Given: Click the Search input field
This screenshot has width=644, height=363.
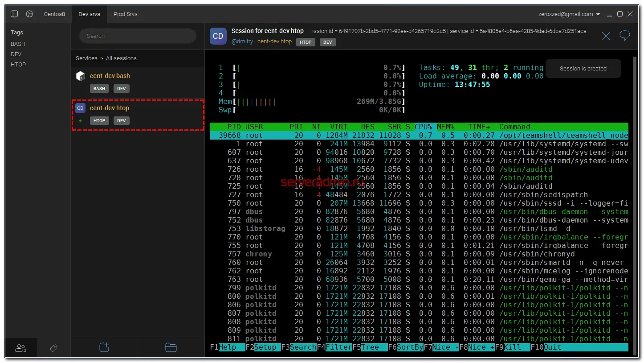Looking at the screenshot, I should point(138,36).
